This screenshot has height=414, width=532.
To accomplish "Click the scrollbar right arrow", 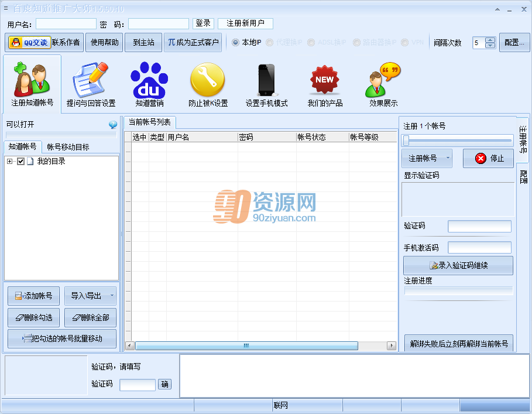I will pyautogui.click(x=392, y=346).
